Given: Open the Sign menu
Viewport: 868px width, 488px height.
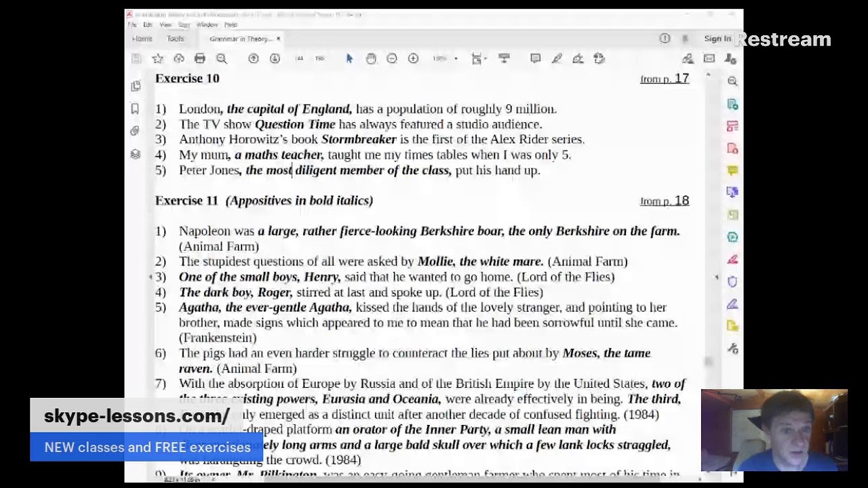Looking at the screenshot, I should [x=184, y=24].
